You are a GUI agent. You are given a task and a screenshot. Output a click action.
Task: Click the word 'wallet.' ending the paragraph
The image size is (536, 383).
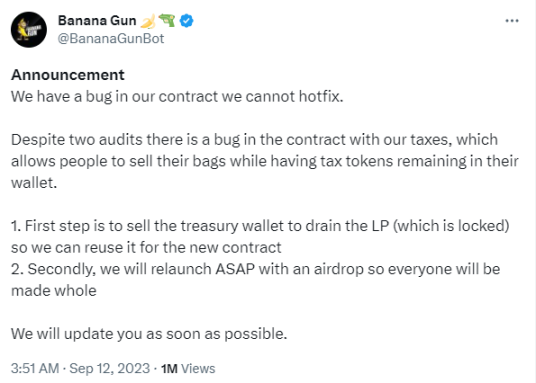(x=34, y=183)
